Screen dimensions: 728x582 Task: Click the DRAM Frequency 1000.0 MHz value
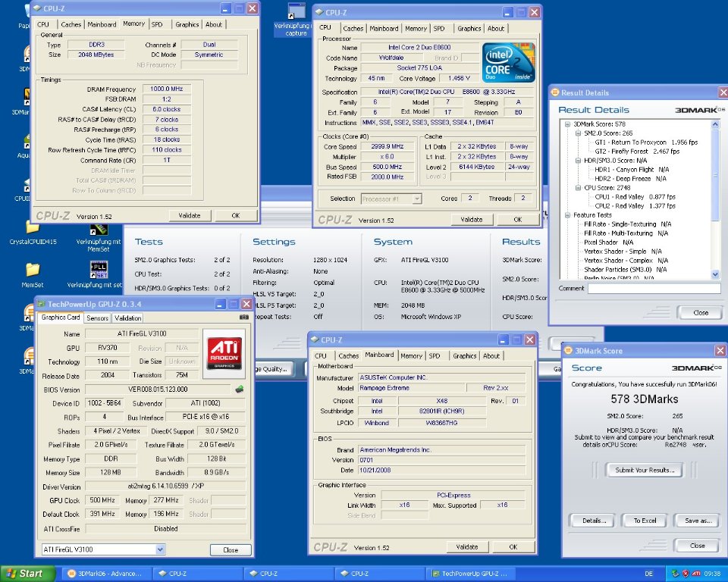(x=167, y=89)
